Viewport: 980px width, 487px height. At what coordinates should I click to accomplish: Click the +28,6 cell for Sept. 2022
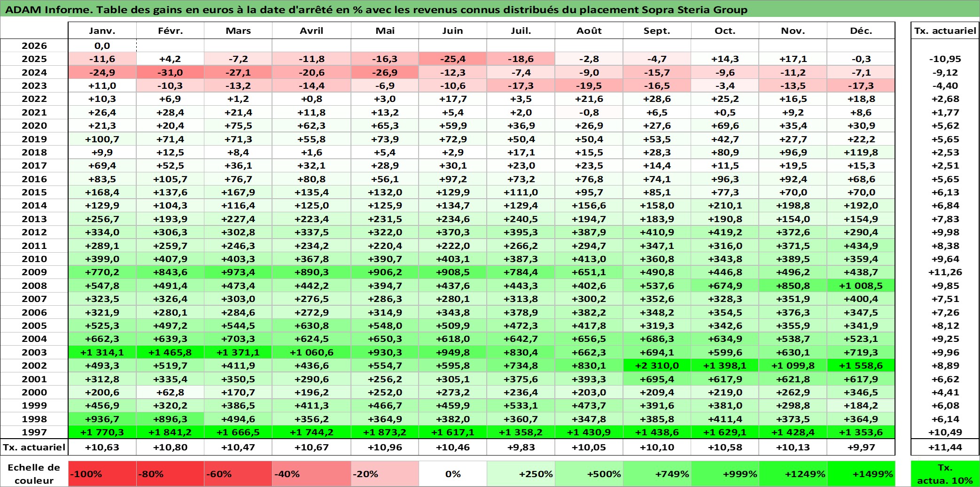click(x=657, y=99)
